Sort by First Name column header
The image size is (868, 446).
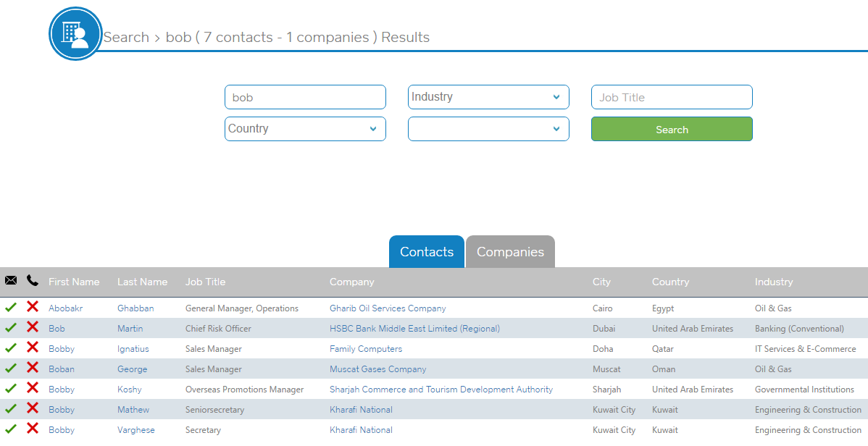click(x=74, y=282)
